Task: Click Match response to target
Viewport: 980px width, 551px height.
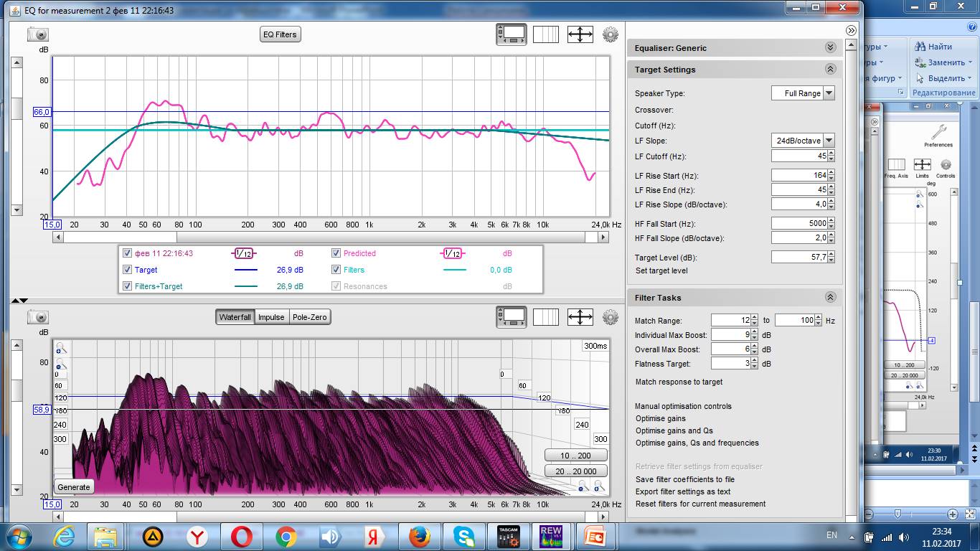Action: click(679, 382)
